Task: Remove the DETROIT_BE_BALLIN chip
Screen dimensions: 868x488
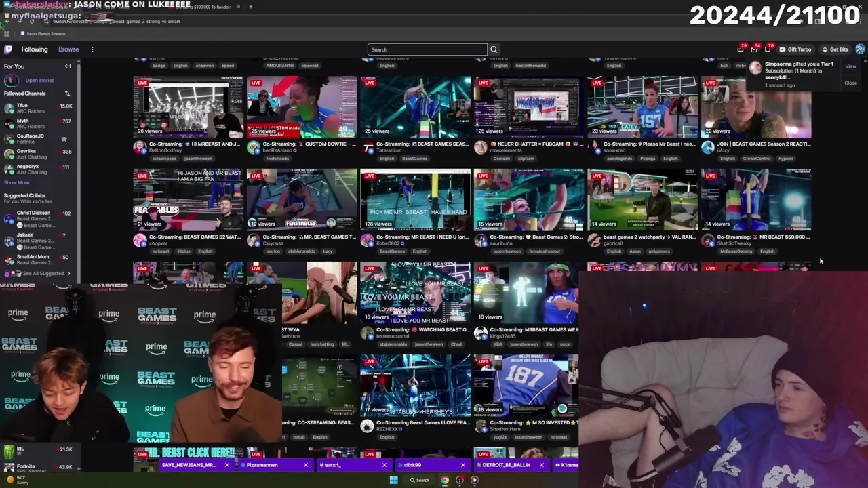Action: click(x=542, y=465)
